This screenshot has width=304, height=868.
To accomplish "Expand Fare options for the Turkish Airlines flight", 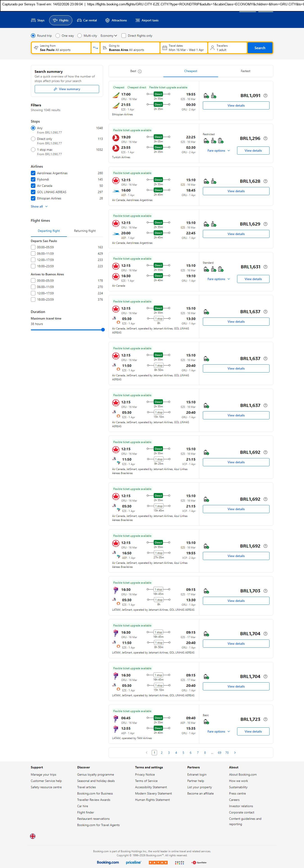I will click(218, 151).
